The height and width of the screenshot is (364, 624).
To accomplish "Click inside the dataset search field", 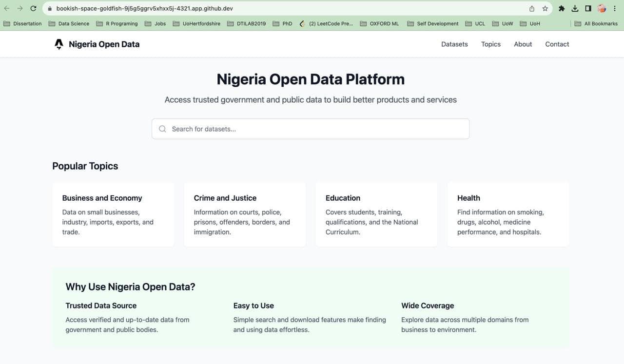I will click(311, 128).
